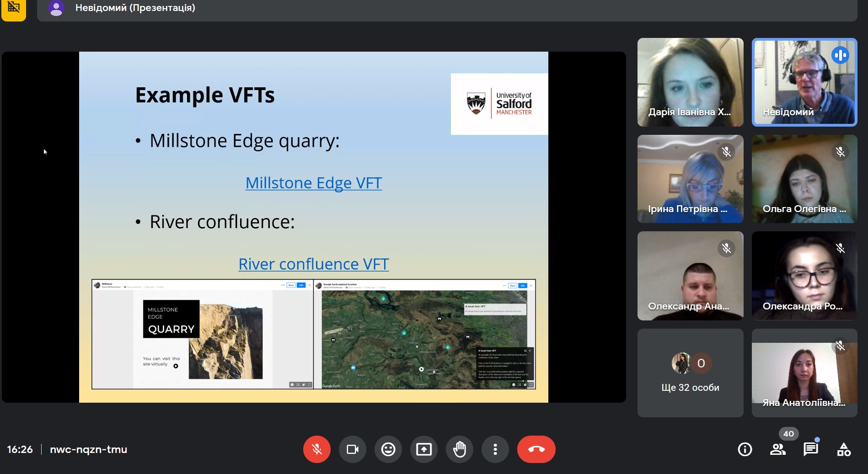
Task: Select Ольга Олегівна video tile
Action: [x=804, y=179]
